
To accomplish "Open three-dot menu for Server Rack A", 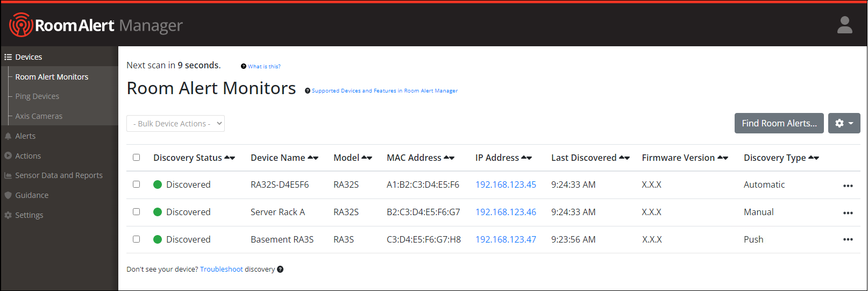I will click(848, 213).
